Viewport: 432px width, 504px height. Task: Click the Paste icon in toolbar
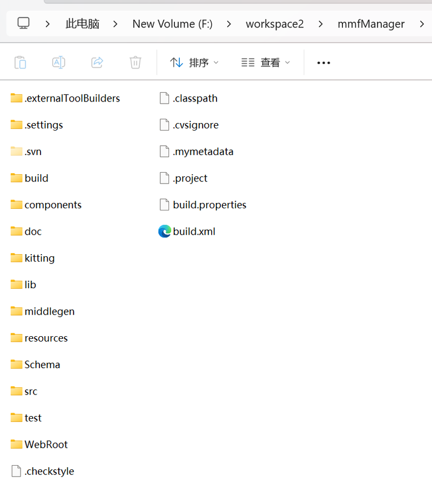(21, 63)
